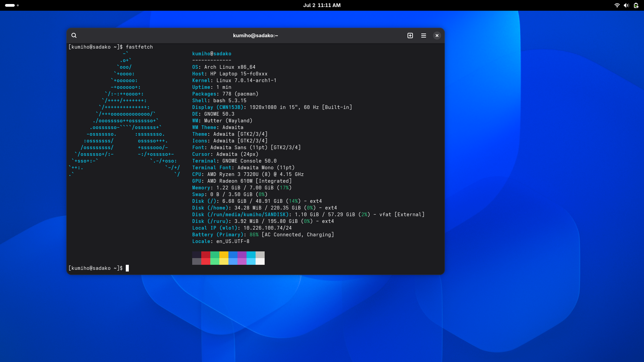Click the Activities workspace indicator
The height and width of the screenshot is (362, 644).
[12, 5]
